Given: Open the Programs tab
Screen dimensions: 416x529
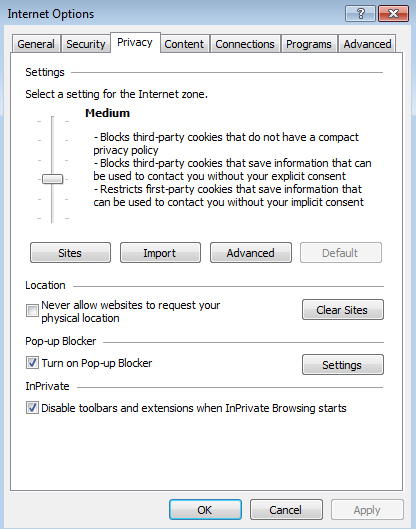Looking at the screenshot, I should point(309,44).
